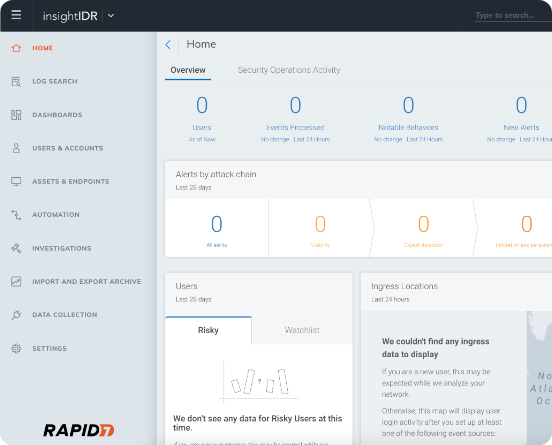Click the Rapid7 logo
552x445 pixels.
79,430
